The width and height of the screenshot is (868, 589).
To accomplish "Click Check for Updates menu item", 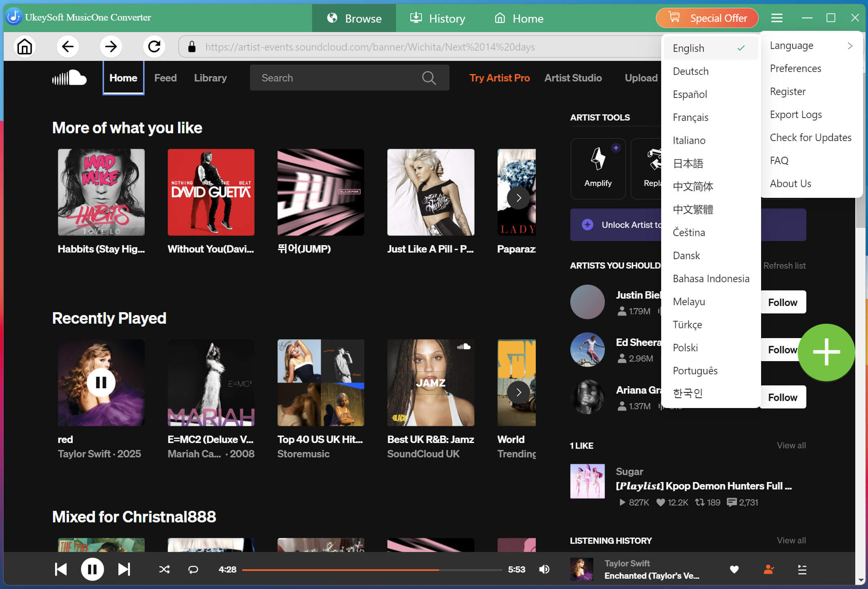I will (811, 137).
